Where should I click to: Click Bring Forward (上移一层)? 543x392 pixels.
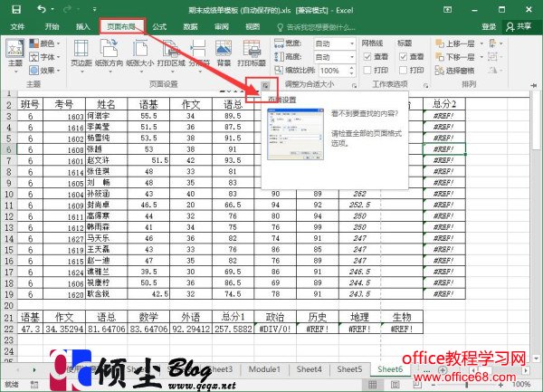pos(455,43)
